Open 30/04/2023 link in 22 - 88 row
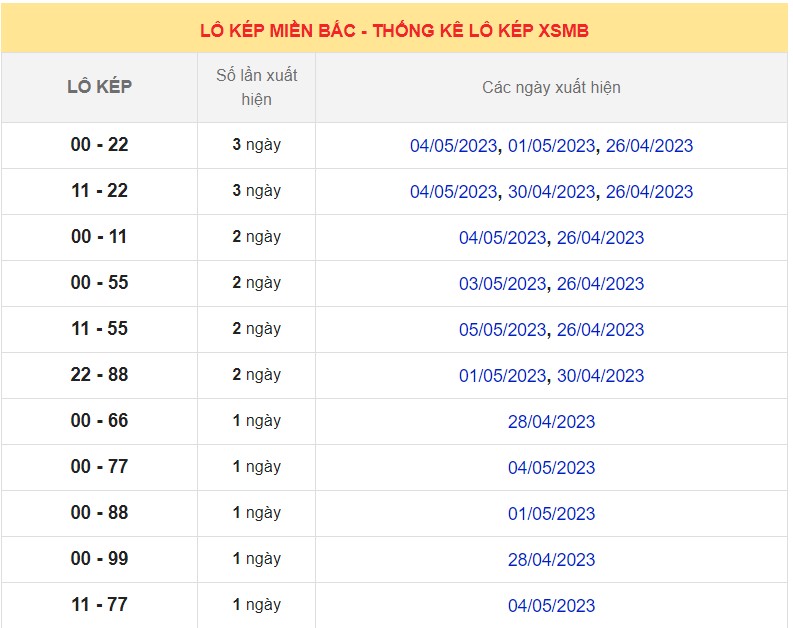The image size is (793, 628). pos(600,376)
